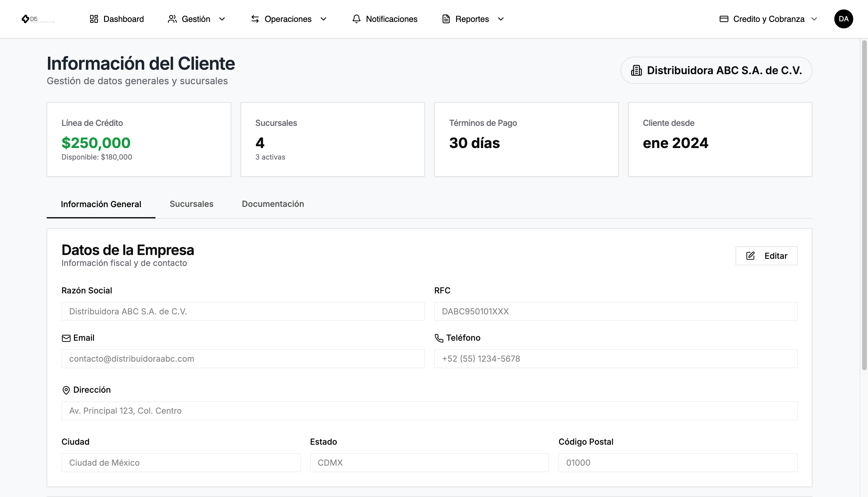Click the phone icon beside Teléfono
The height and width of the screenshot is (497, 868).
coord(439,338)
